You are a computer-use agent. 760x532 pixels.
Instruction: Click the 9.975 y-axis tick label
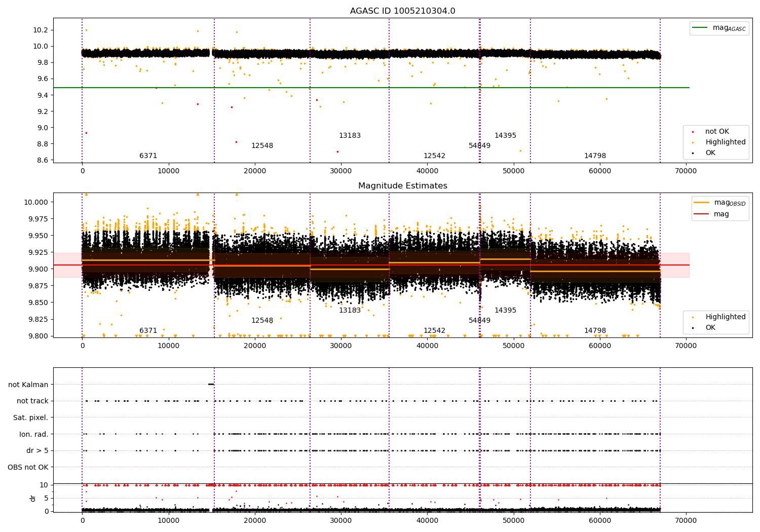[39, 219]
